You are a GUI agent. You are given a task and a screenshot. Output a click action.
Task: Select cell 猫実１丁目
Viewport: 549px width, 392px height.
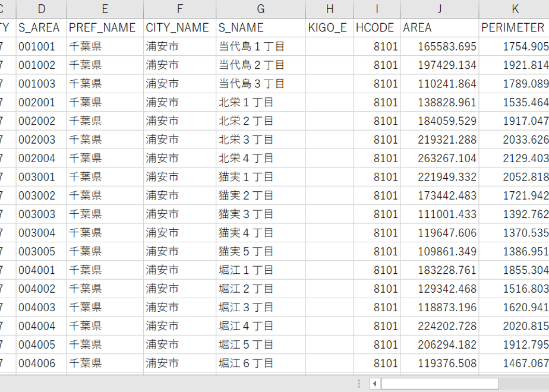click(x=261, y=177)
